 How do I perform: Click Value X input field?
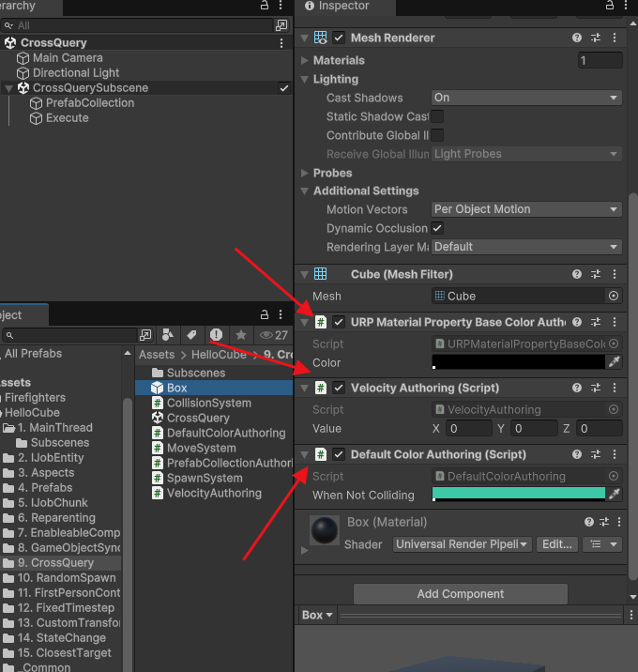(x=469, y=429)
